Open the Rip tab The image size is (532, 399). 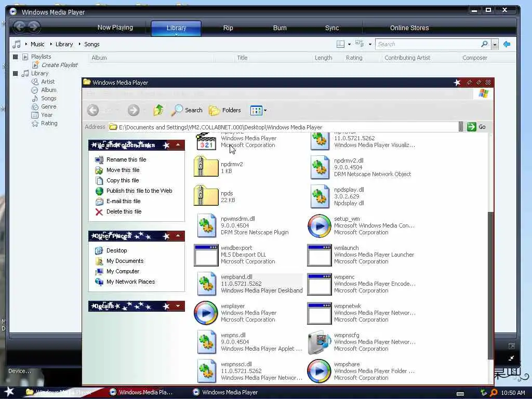click(x=228, y=28)
